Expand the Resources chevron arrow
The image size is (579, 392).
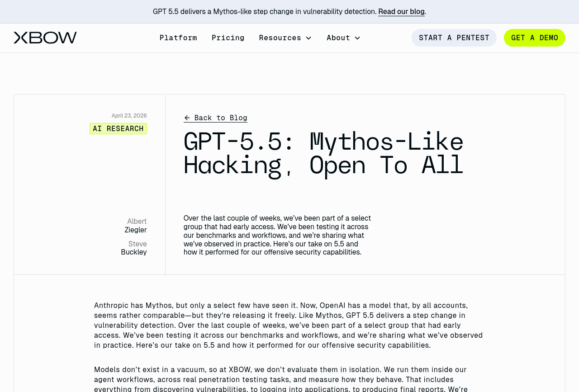pos(308,38)
